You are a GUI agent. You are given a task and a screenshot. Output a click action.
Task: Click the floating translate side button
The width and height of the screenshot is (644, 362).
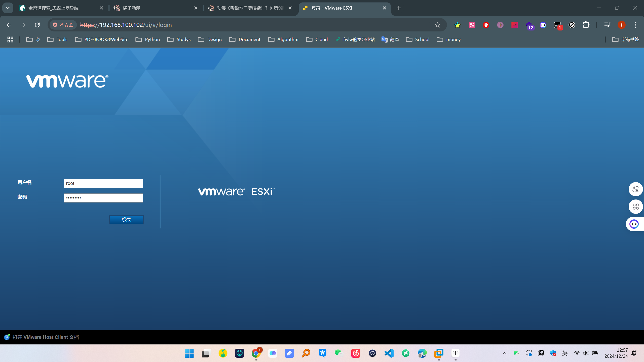pos(636,189)
